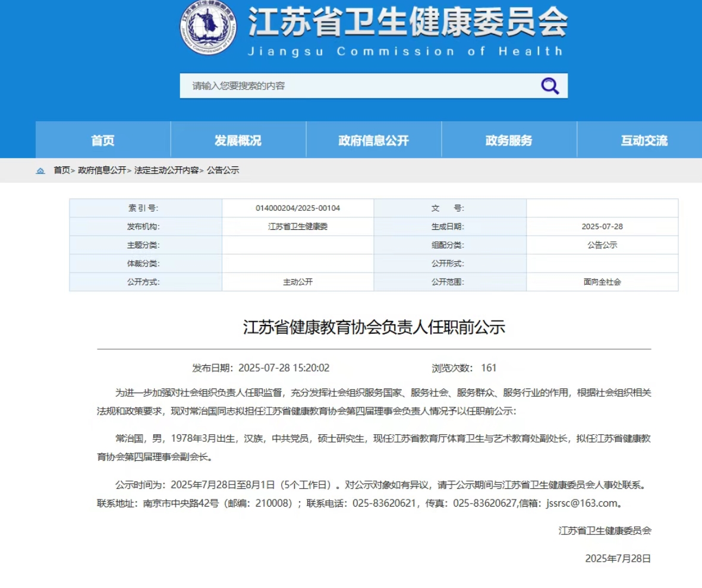
Task: Open the 首页 navigation tab
Action: point(103,140)
